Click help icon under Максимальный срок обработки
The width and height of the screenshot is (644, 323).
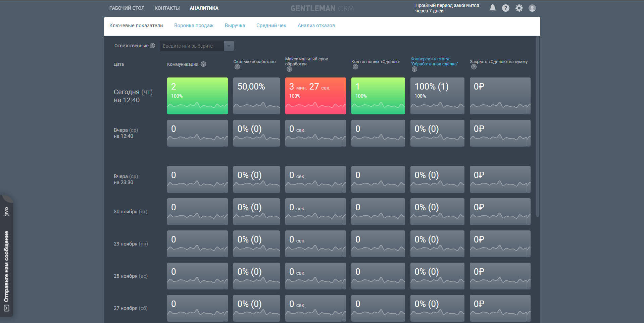[289, 69]
